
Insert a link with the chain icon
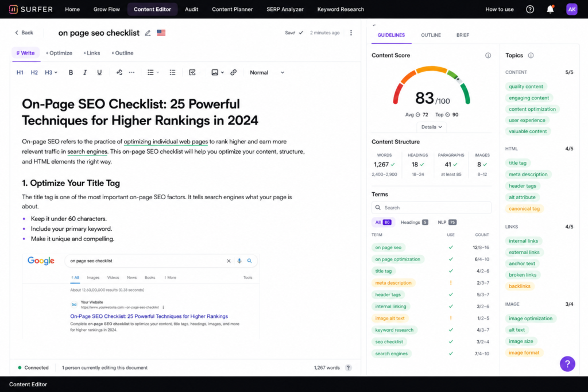[x=233, y=72]
